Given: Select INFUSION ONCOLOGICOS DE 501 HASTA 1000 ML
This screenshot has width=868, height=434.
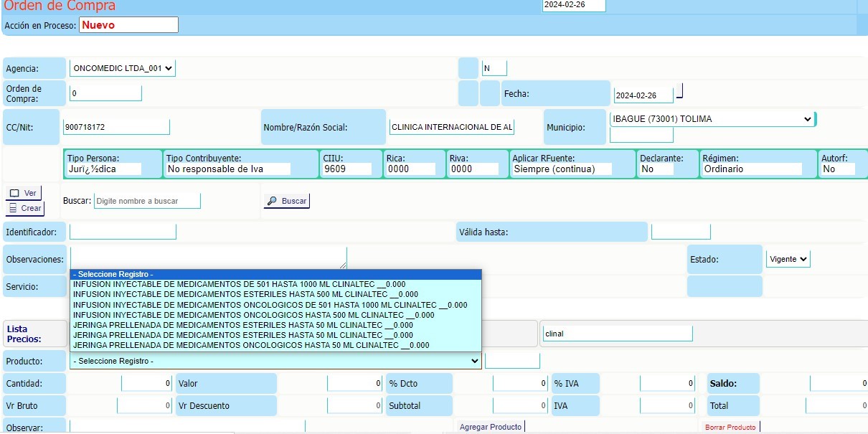Looking at the screenshot, I should [270, 305].
